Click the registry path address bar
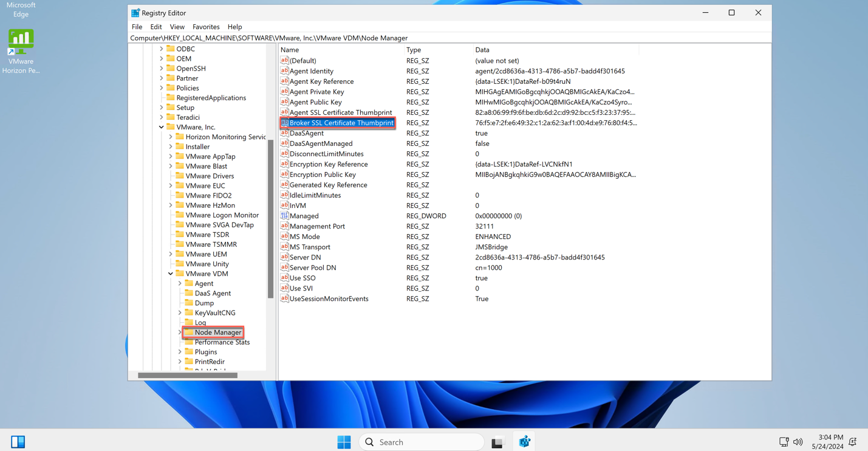Viewport: 868px width, 451px height. [x=449, y=38]
